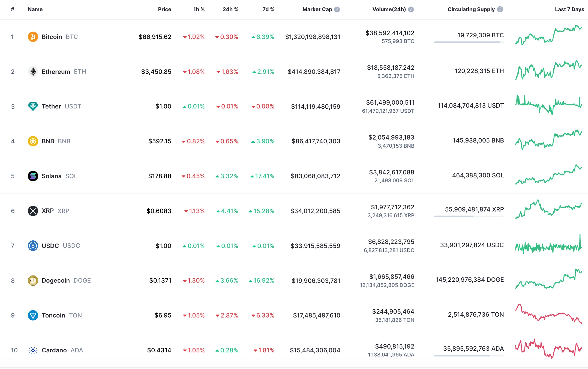Sort table by Price column header
588x369 pixels.
click(164, 10)
